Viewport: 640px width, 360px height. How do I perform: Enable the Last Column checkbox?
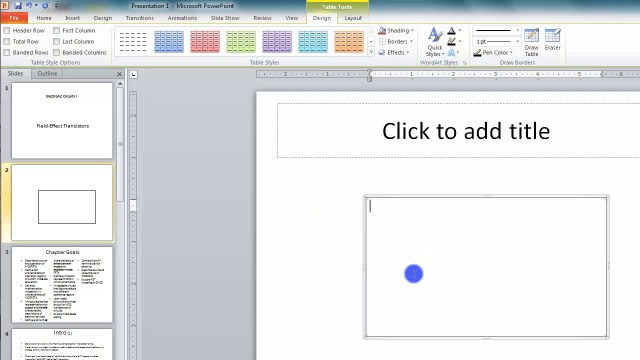pos(56,42)
